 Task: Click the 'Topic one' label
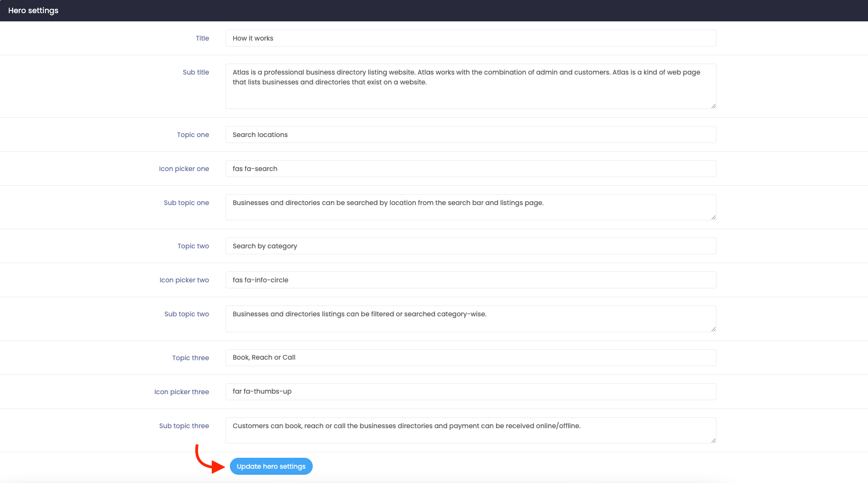(x=193, y=135)
